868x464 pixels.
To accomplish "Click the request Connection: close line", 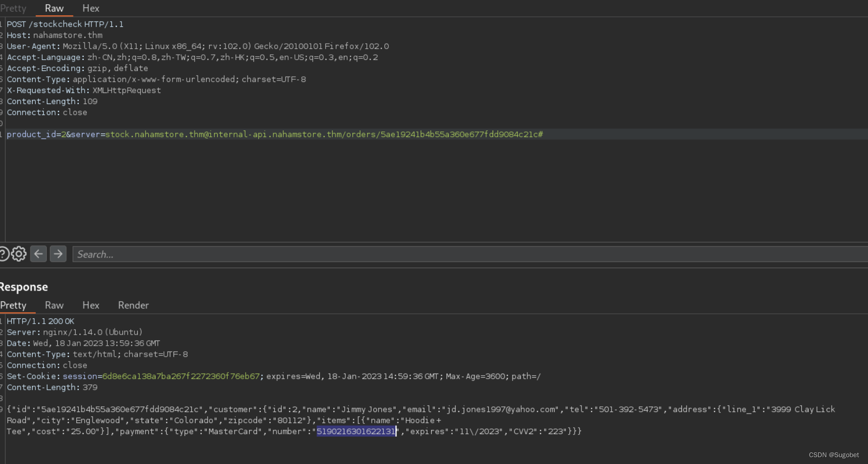I will pyautogui.click(x=47, y=112).
